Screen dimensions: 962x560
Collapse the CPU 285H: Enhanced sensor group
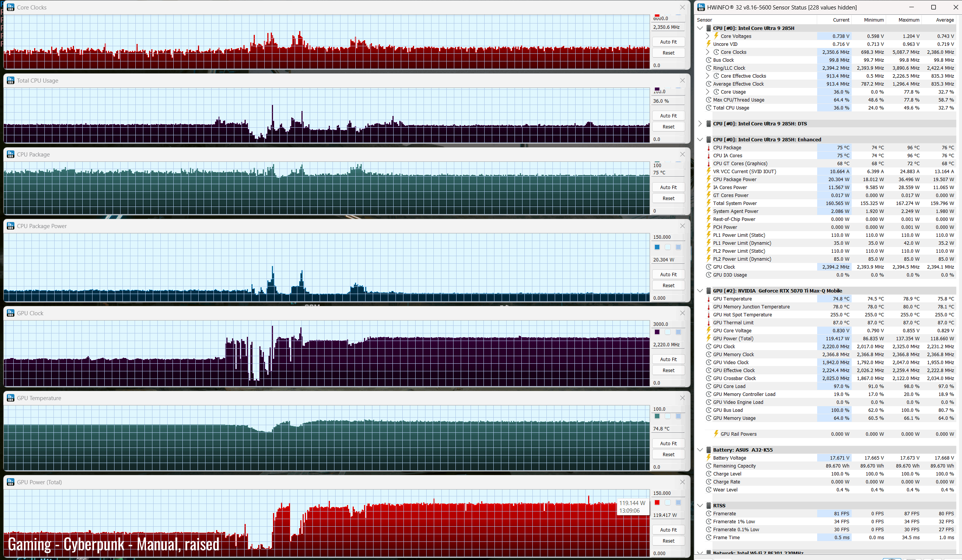pos(700,139)
